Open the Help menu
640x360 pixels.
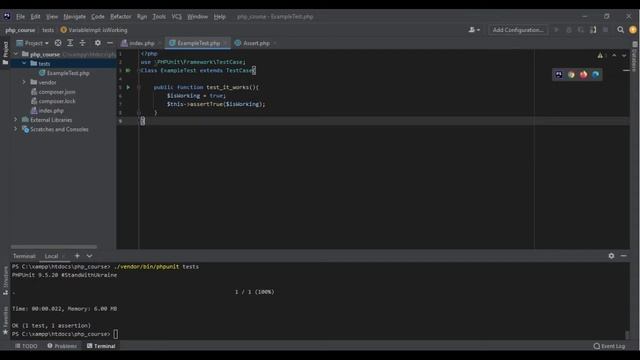(x=220, y=17)
